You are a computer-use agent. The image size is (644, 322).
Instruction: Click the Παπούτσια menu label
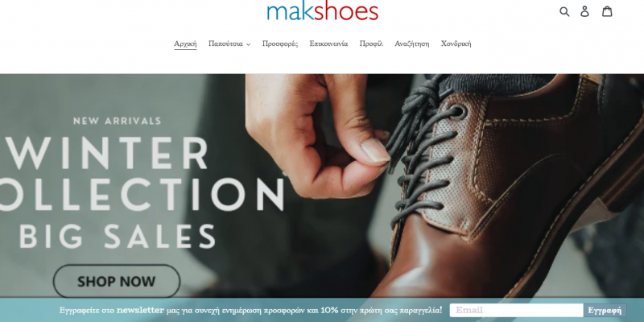(225, 43)
